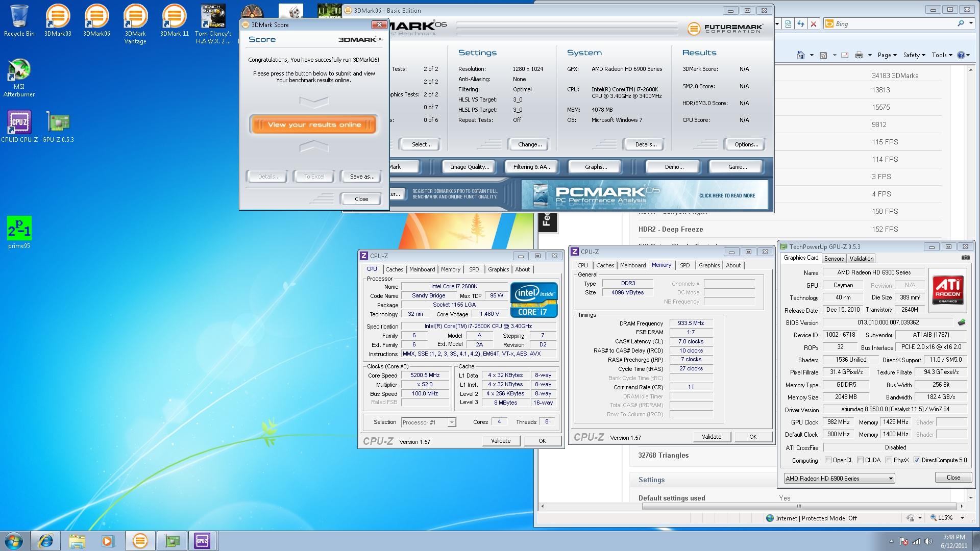The image size is (980, 551).
Task: Open the Home page dropdown arrow
Action: [811, 55]
